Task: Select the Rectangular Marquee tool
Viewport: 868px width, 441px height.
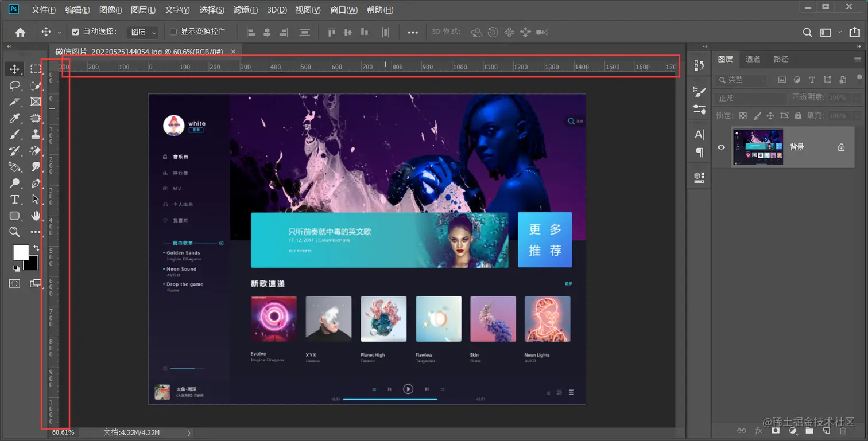Action: [x=36, y=69]
